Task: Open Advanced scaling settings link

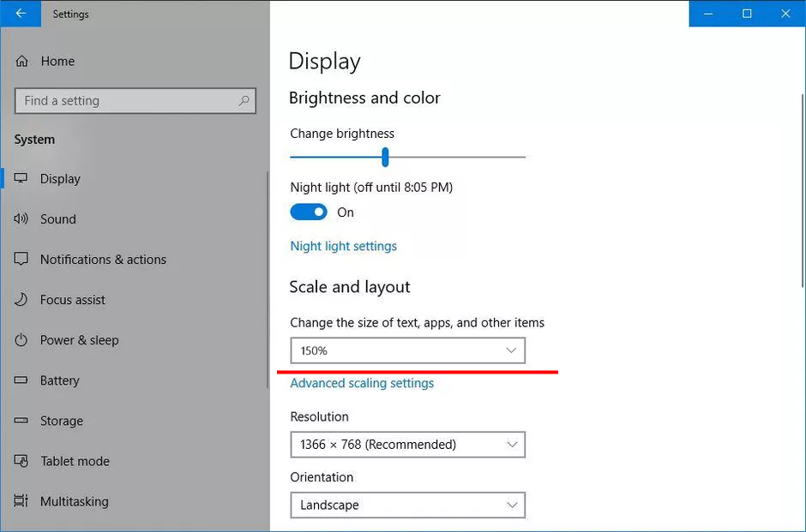Action: 362,383
